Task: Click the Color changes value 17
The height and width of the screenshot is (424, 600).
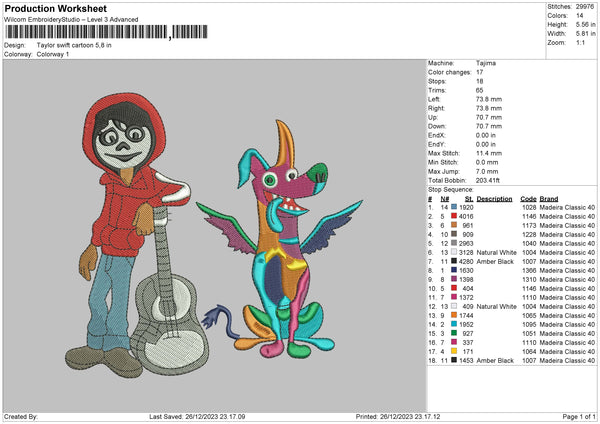Action: pyautogui.click(x=479, y=72)
